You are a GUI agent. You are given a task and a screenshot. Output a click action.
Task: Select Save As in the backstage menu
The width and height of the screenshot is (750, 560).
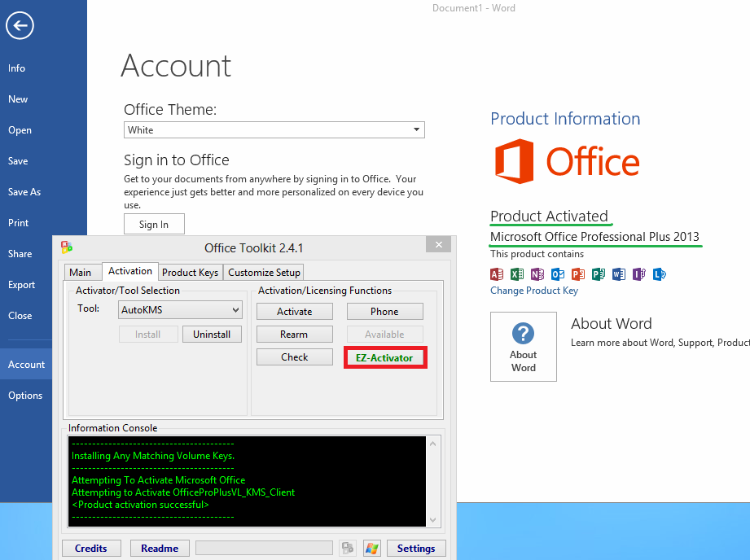pyautogui.click(x=26, y=192)
